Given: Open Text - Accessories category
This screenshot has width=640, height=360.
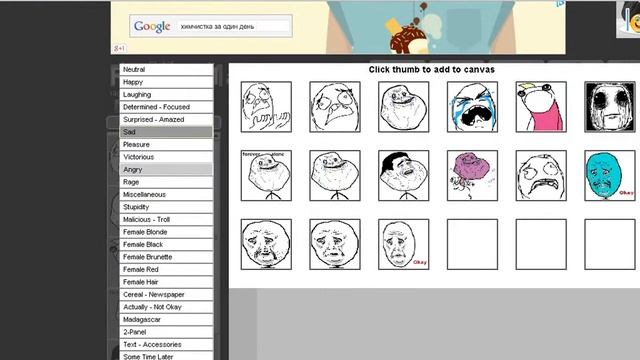Looking at the screenshot, I should tap(166, 344).
